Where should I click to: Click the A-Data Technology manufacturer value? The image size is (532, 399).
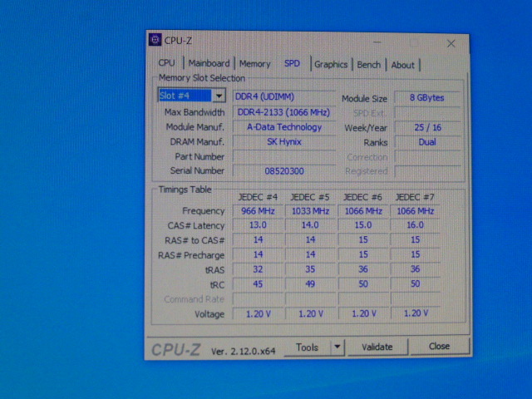click(x=284, y=127)
